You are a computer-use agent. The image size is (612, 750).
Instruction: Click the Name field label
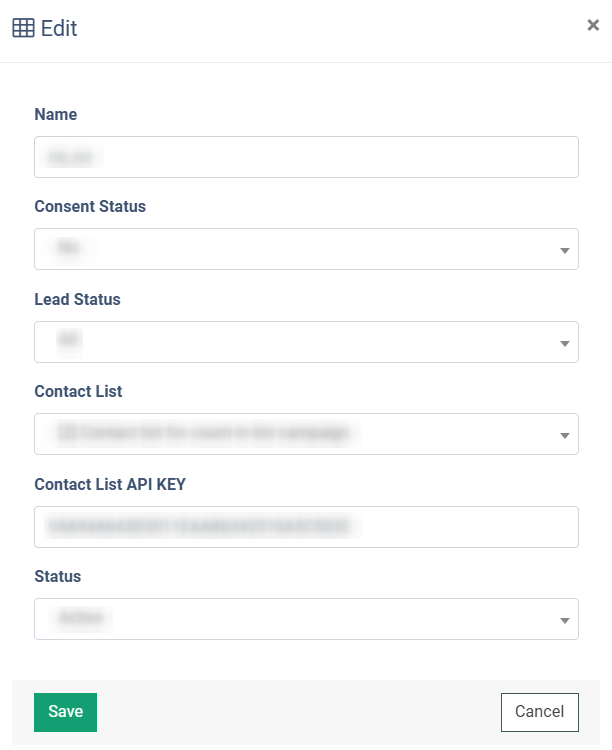point(56,114)
